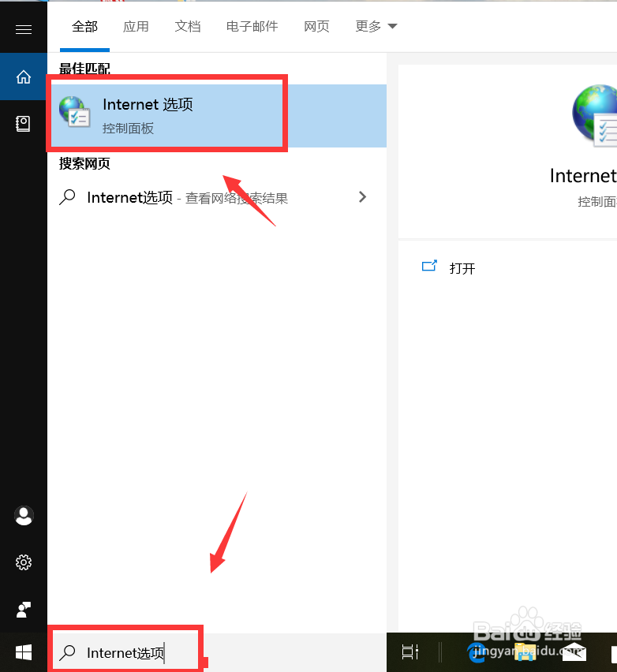Click the 搜索网页 heading
This screenshot has width=617, height=672.
click(x=84, y=163)
